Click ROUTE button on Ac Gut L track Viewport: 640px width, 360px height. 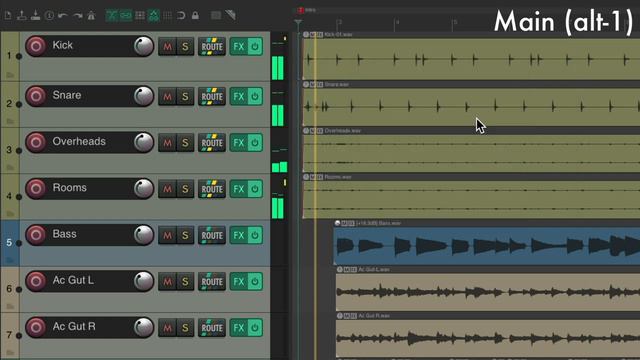coord(212,281)
